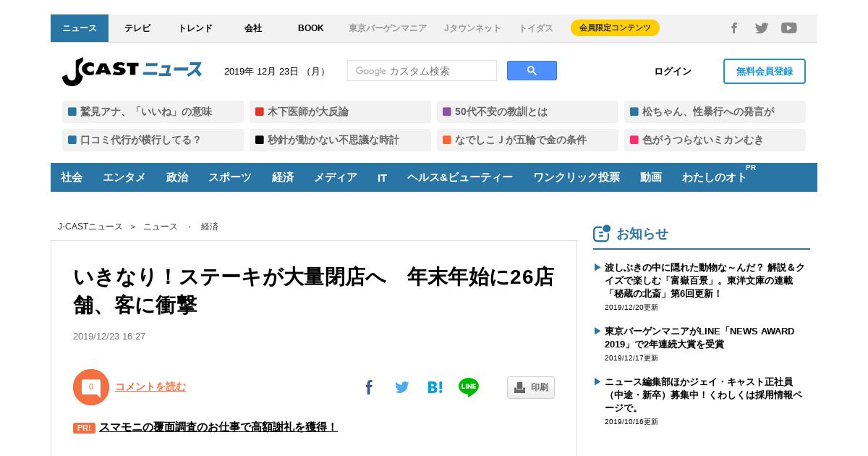
Task: Open 経済 category in navigation
Action: [x=283, y=177]
